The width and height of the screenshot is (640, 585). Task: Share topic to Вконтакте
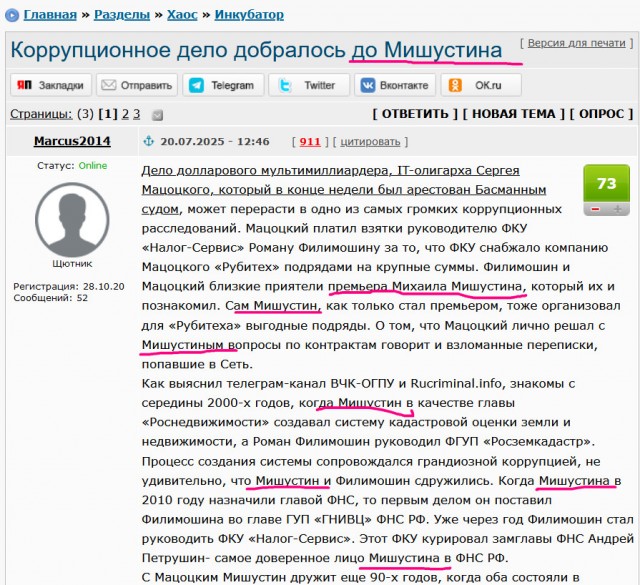pos(395,85)
